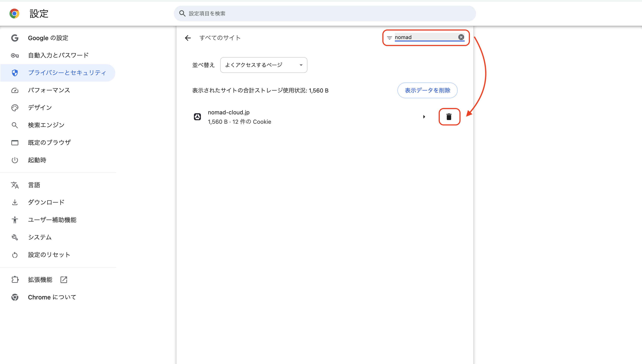
Task: Click the privacy shield icon
Action: (15, 73)
